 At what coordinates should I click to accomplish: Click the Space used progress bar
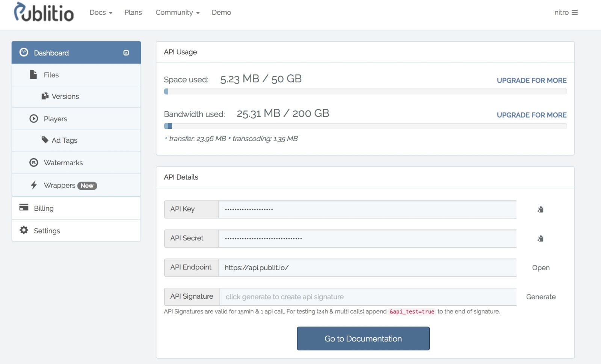pos(365,91)
